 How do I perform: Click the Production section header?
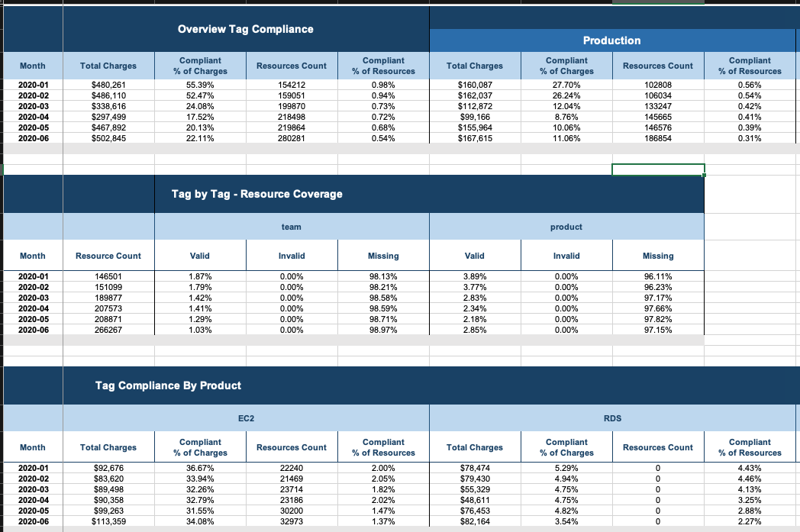(x=613, y=40)
